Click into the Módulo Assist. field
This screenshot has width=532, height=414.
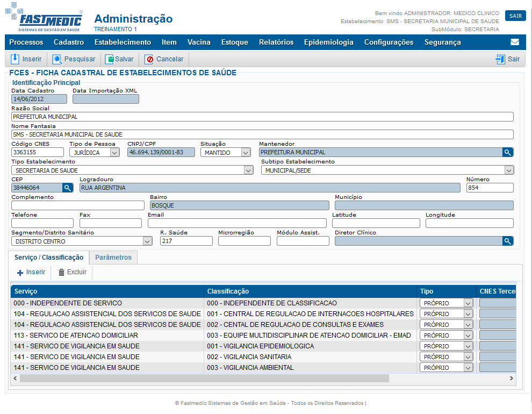[x=303, y=241]
